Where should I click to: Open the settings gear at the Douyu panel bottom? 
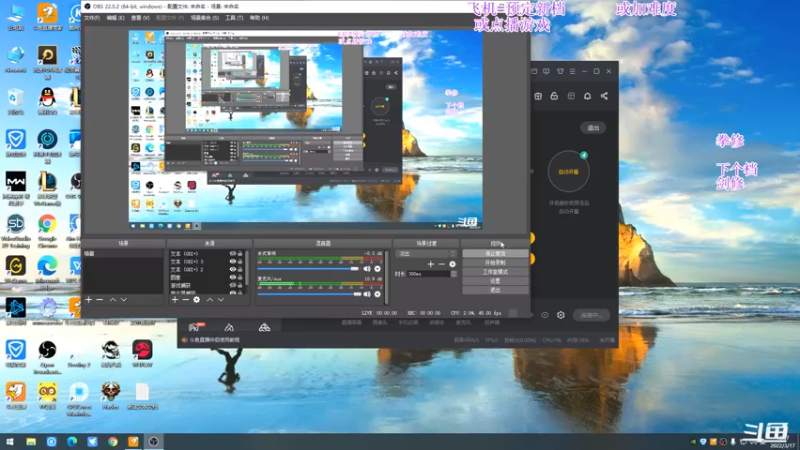[561, 315]
